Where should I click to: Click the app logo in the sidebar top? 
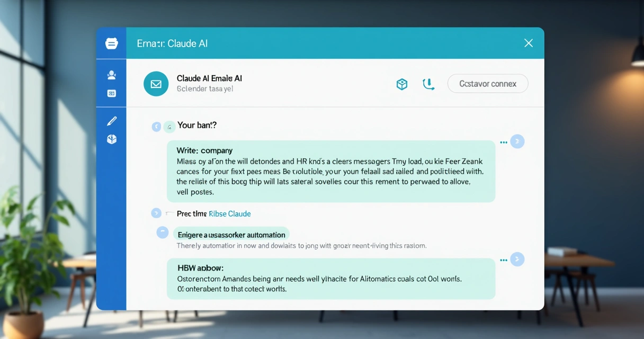tap(111, 43)
